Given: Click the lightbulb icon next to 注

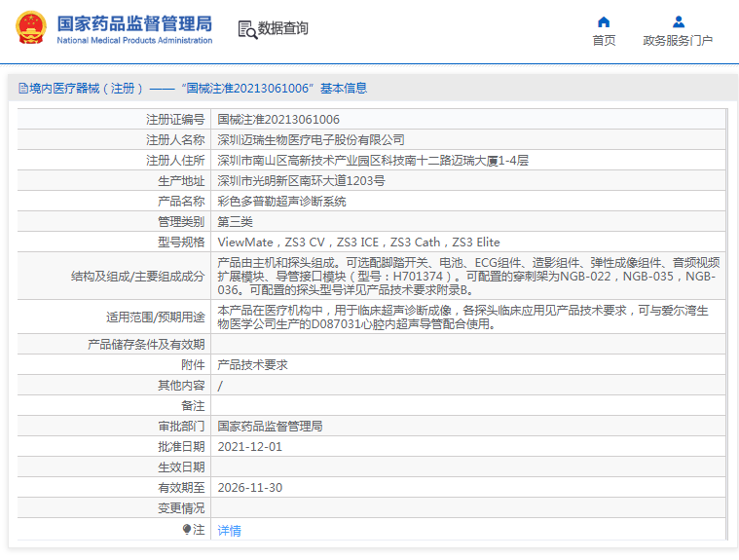Looking at the screenshot, I should click(x=187, y=530).
